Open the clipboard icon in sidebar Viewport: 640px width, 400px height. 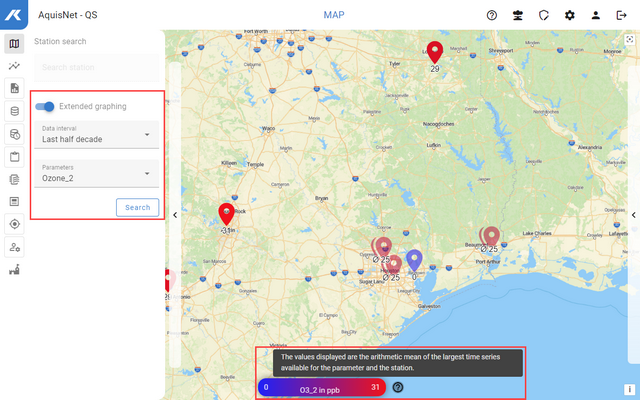[x=14, y=156]
